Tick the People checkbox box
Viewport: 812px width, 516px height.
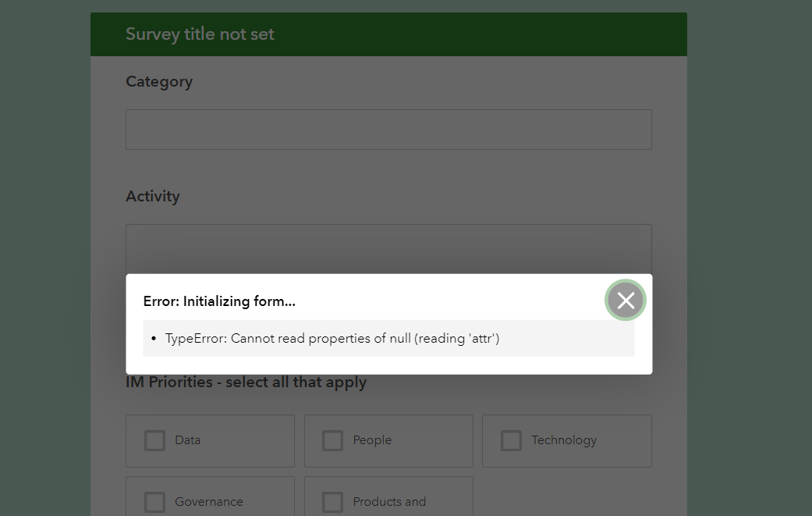click(x=333, y=440)
